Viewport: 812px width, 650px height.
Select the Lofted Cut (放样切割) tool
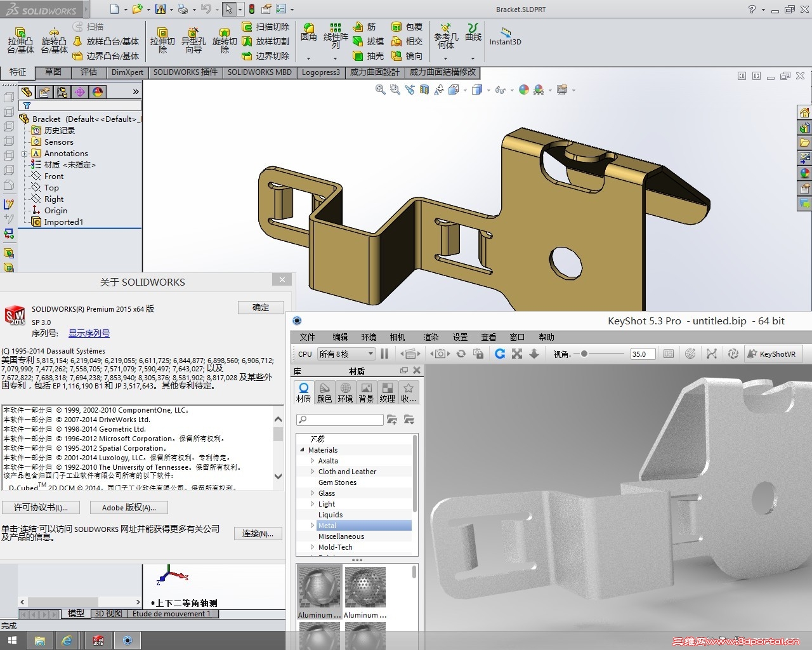[265, 41]
